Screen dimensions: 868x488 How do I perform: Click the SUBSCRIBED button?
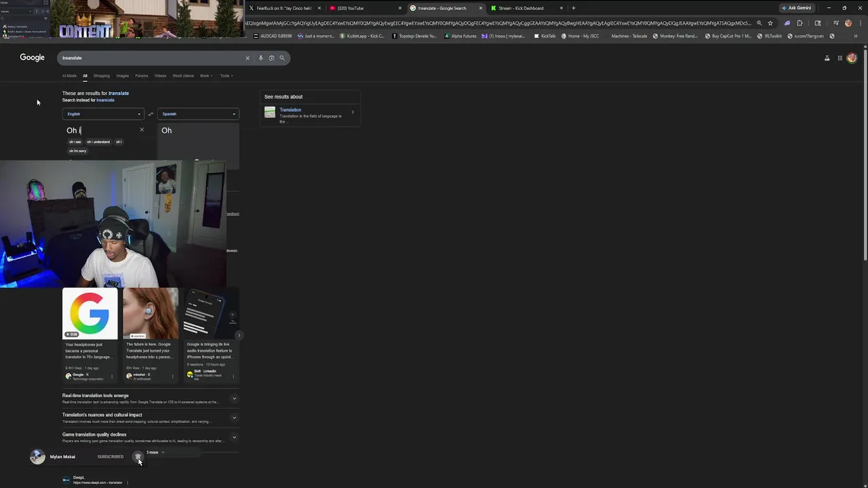click(x=111, y=457)
